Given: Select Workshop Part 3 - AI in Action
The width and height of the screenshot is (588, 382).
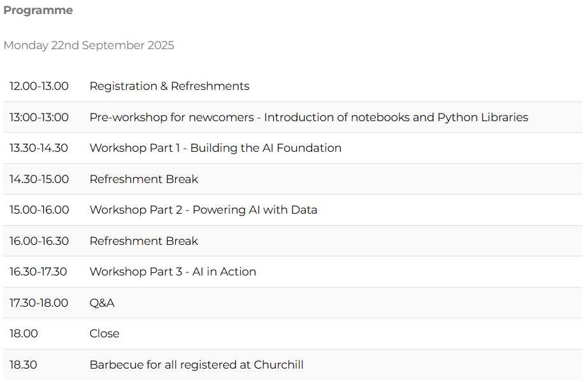Looking at the screenshot, I should (x=173, y=272).
